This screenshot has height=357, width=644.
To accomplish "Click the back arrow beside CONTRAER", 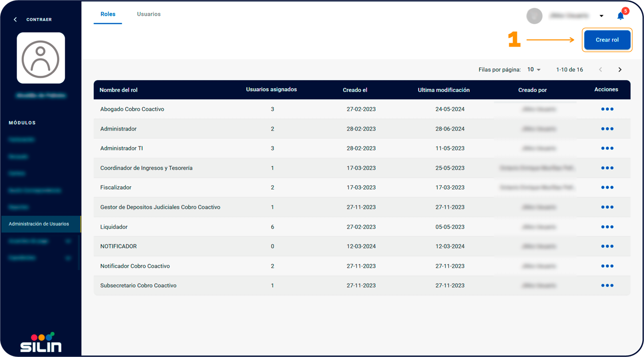I will [x=15, y=20].
